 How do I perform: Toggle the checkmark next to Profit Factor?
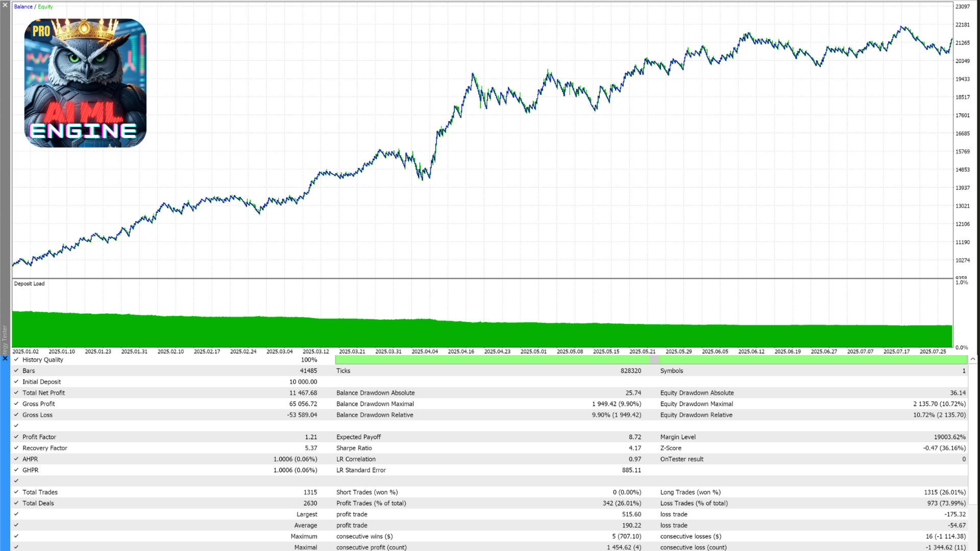click(16, 437)
